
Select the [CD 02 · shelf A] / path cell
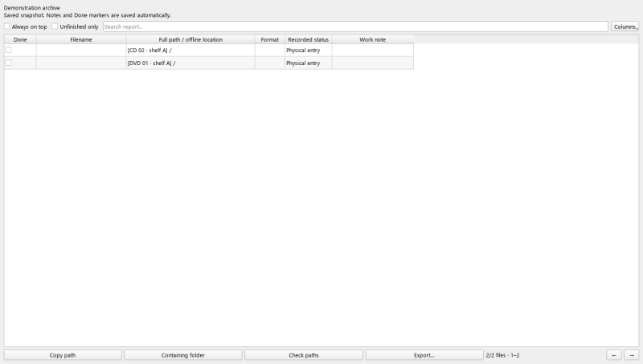[190, 51]
